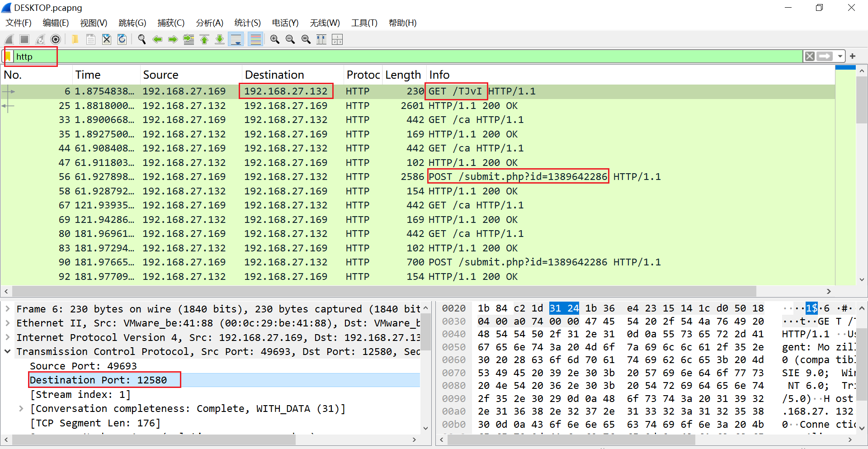Open the 分析(A) menu
Image resolution: width=868 pixels, height=449 pixels.
pos(209,23)
